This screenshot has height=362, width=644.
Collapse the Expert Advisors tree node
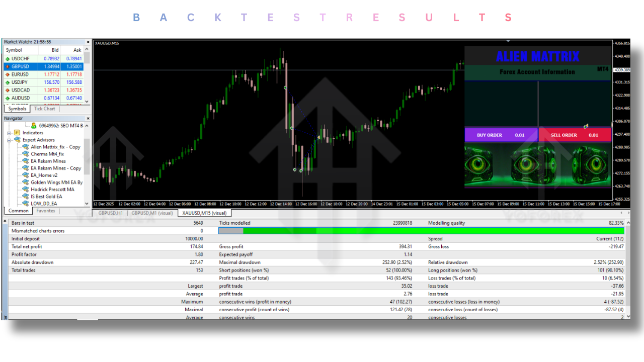[9, 140]
